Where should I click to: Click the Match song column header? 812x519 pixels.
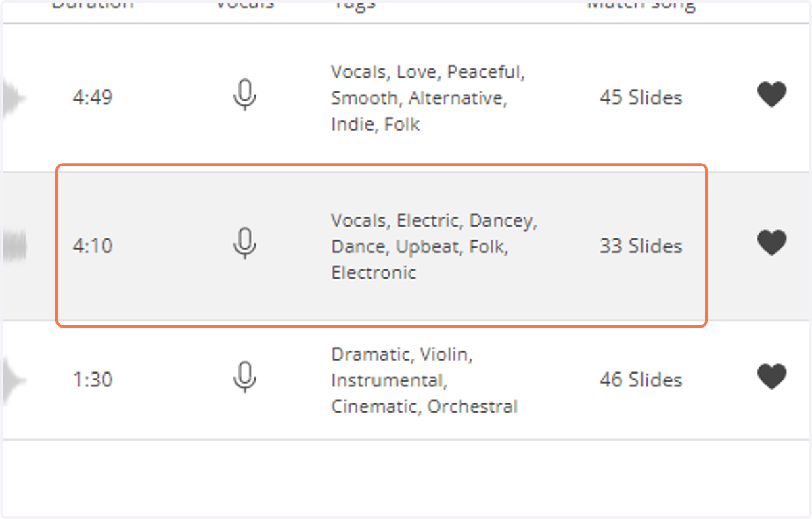click(x=641, y=5)
